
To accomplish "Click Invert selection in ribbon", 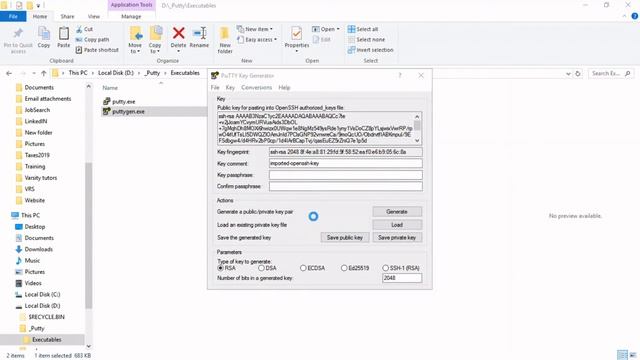I will [x=371, y=50].
